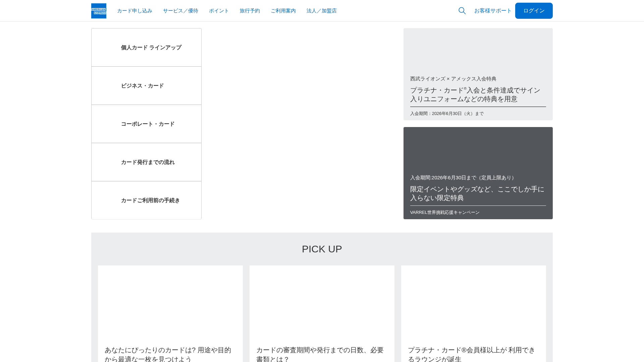Select コーポレート・カード tile
644x362 pixels.
pyautogui.click(x=146, y=124)
